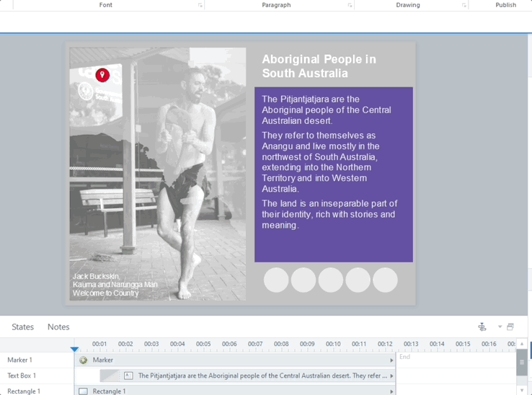Switch to the States tab
532x395 pixels.
[x=22, y=327]
